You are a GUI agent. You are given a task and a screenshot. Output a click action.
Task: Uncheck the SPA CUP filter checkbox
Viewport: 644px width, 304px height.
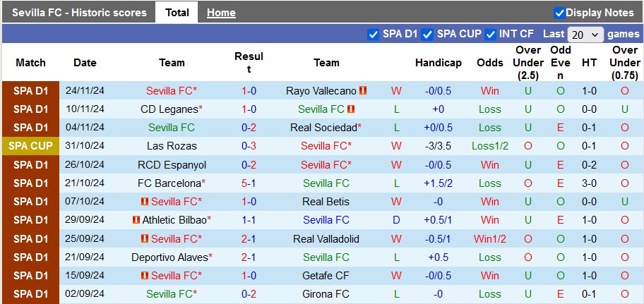click(x=427, y=35)
